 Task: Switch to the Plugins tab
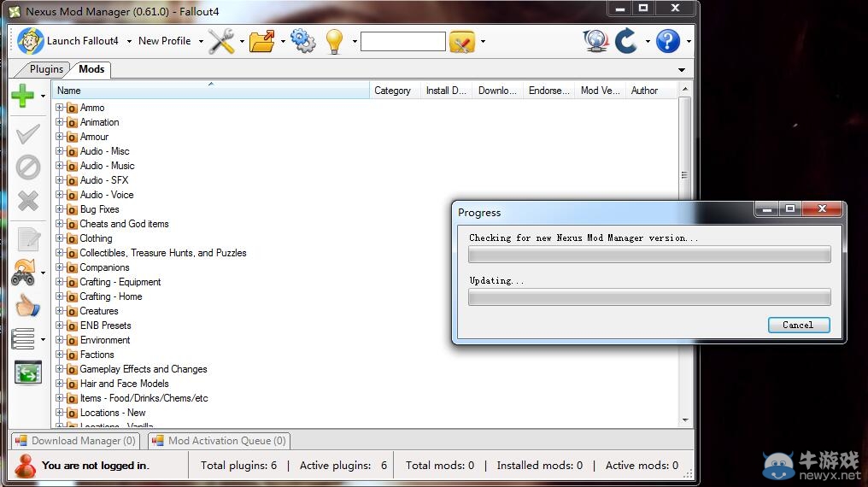point(46,69)
